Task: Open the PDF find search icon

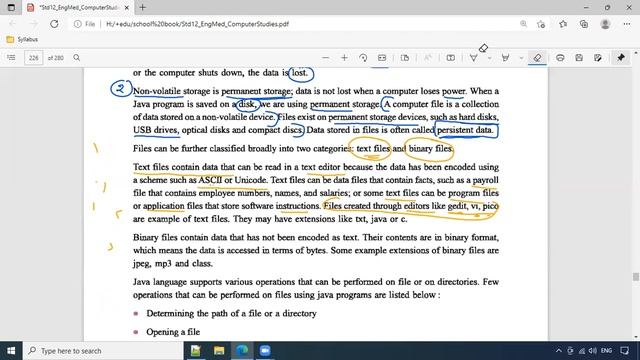Action: tap(76, 58)
